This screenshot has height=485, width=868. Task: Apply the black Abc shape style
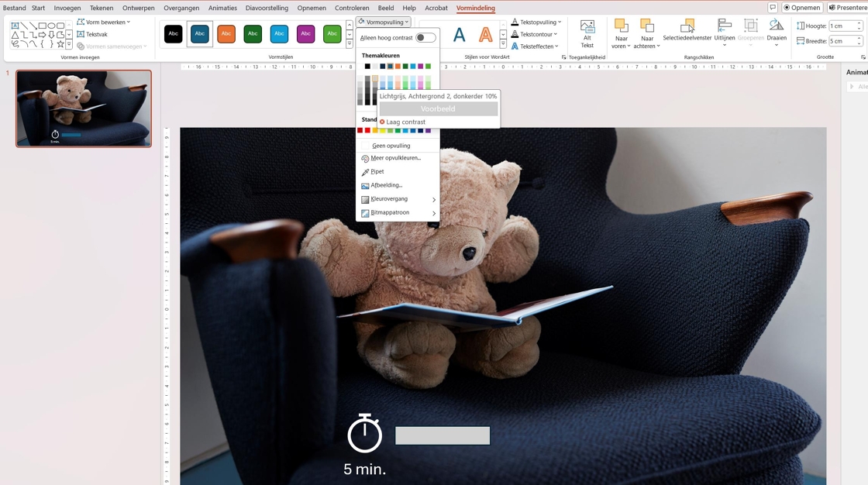pyautogui.click(x=174, y=34)
